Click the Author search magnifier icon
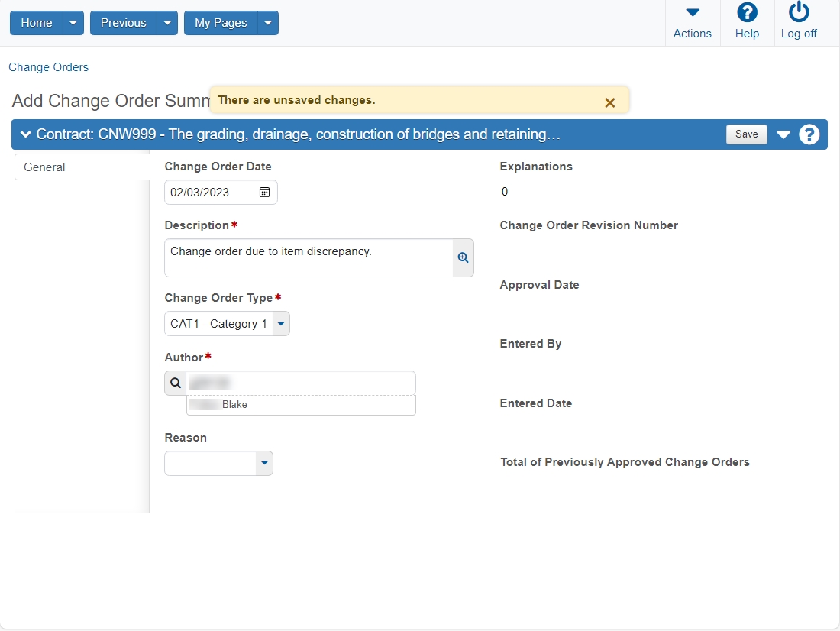The width and height of the screenshot is (840, 631). 175,383
